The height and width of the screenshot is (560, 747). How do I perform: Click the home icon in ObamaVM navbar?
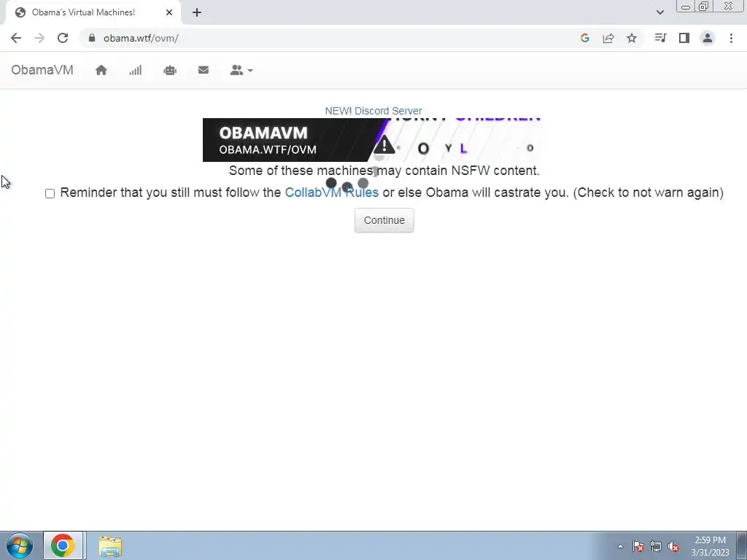point(101,71)
